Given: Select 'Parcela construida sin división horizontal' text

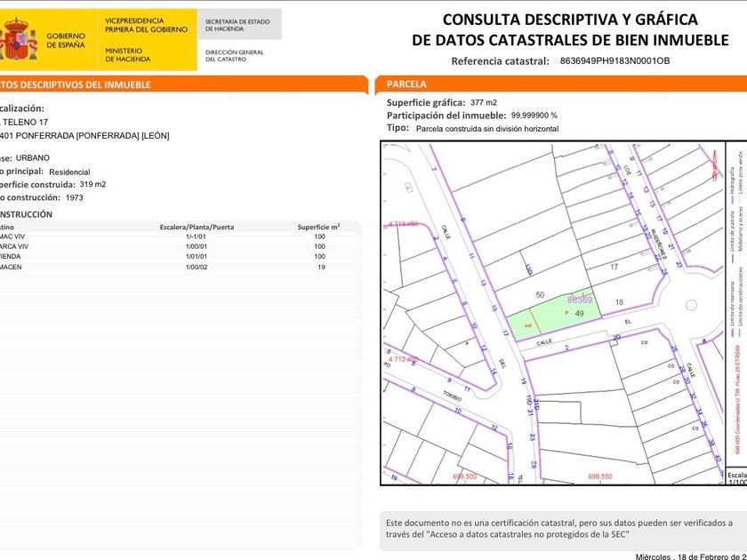Looking at the screenshot, I should [x=487, y=129].
